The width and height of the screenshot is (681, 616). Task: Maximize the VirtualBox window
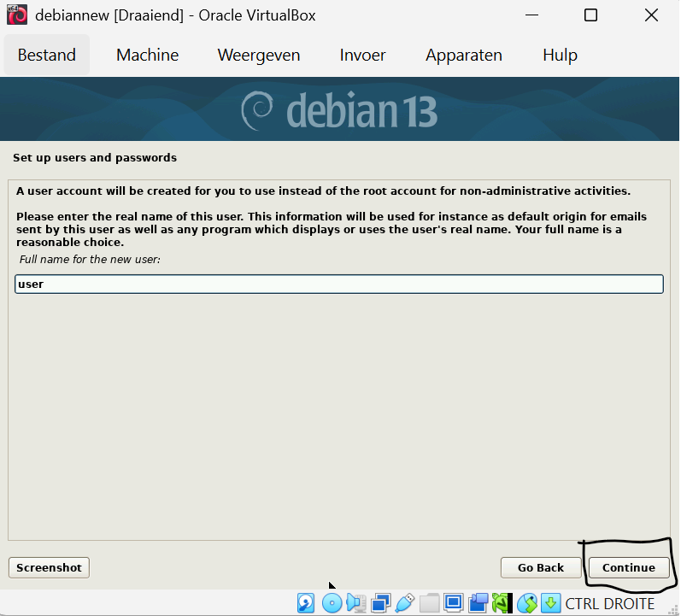(590, 15)
